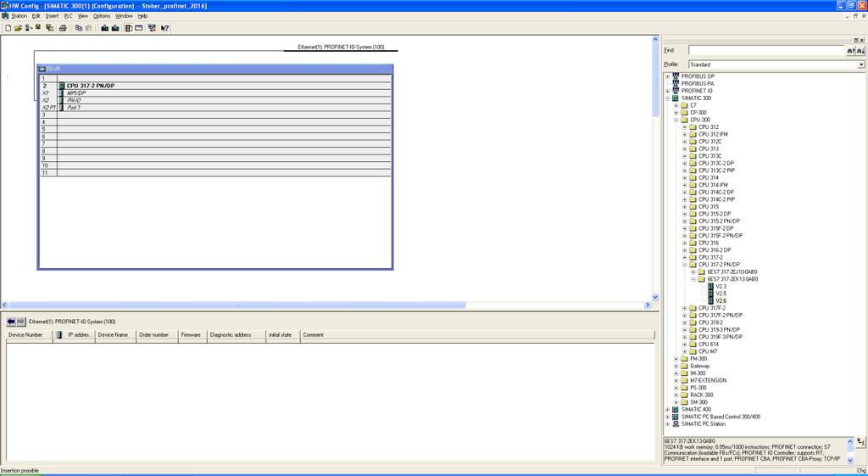The height and width of the screenshot is (476, 868).
Task: Select the V2.5 module version icon
Action: (x=711, y=294)
